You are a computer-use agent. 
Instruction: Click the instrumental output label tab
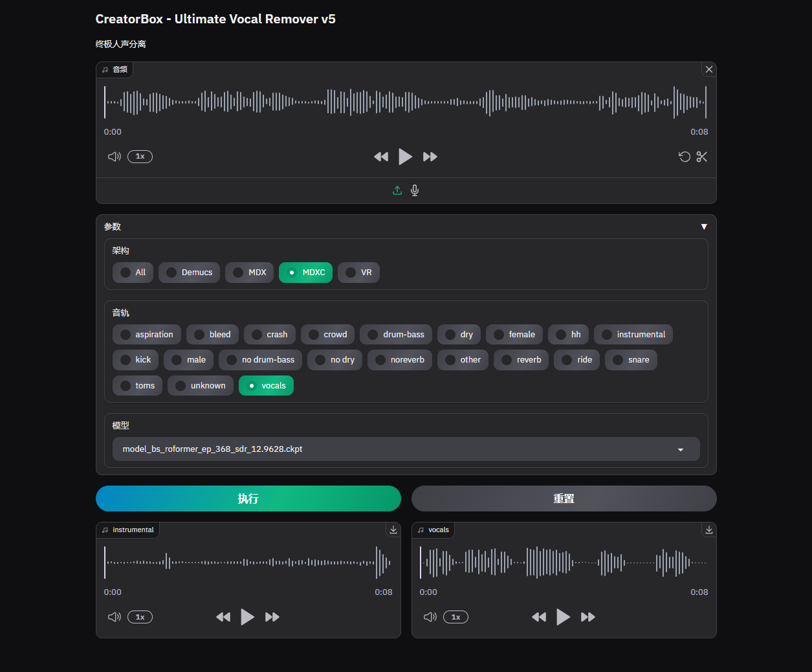coord(128,530)
